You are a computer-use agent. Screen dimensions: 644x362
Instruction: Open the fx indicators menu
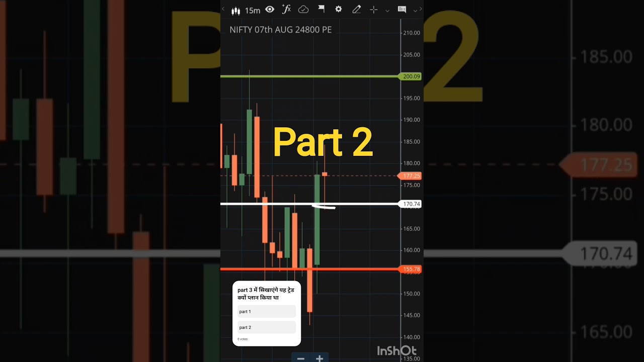(286, 9)
